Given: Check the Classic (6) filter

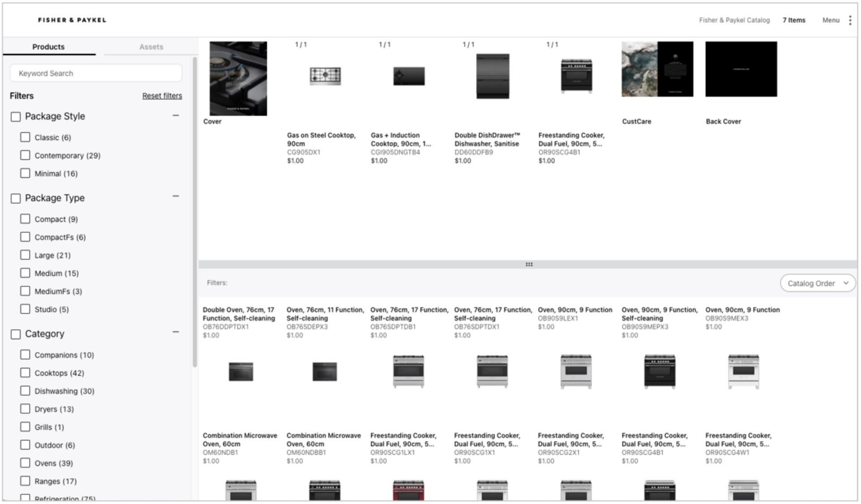Looking at the screenshot, I should click(x=25, y=137).
